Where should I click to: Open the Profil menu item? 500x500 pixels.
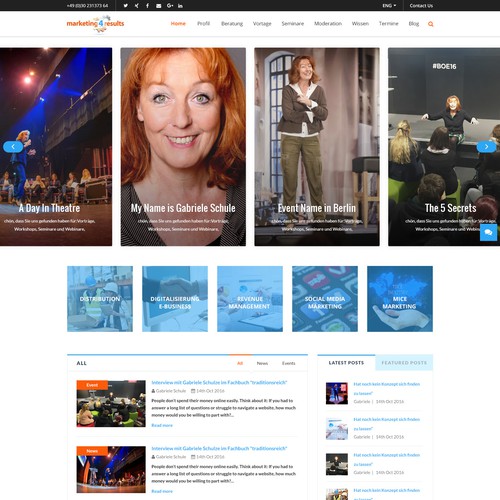click(203, 23)
